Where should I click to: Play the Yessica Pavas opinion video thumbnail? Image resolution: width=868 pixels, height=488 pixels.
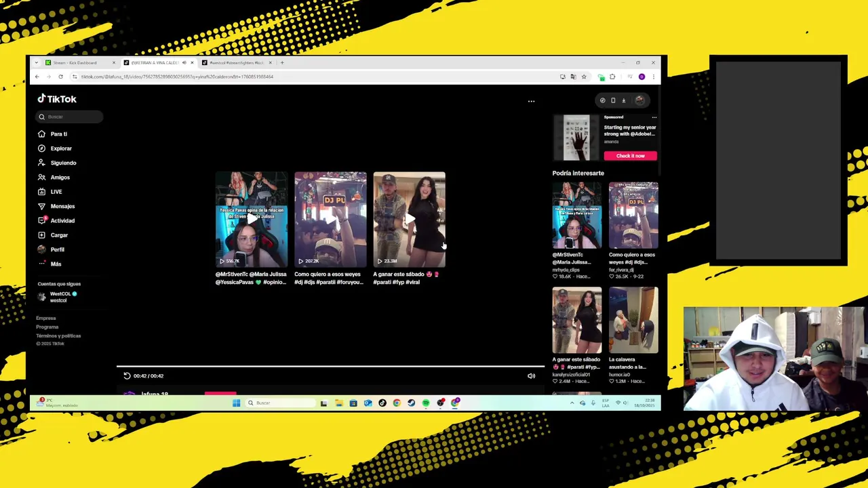point(252,219)
